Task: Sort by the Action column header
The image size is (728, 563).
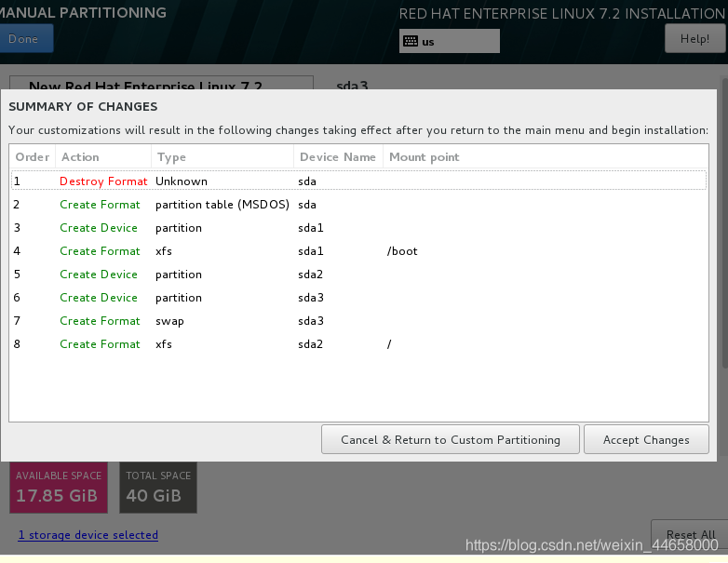Action: pyautogui.click(x=103, y=157)
